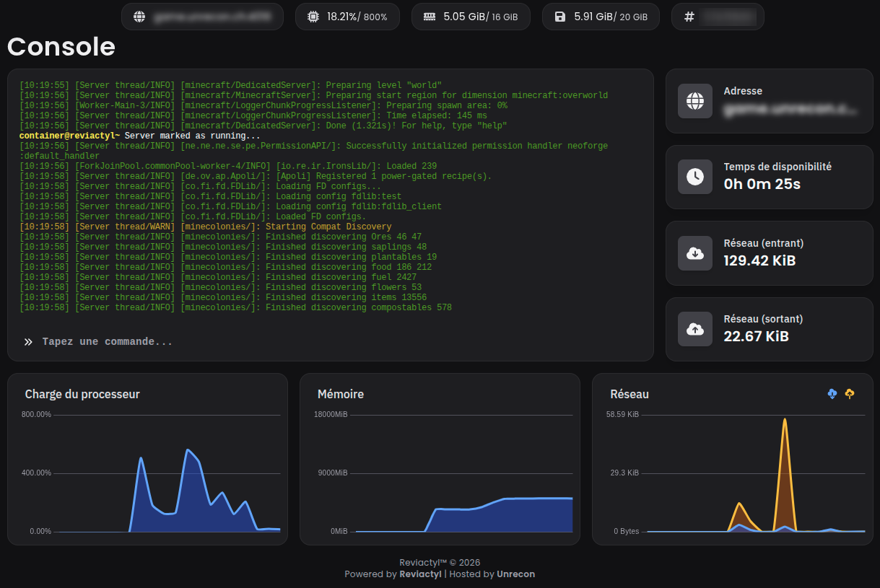Image resolution: width=880 pixels, height=588 pixels.
Task: Click the 22.67 KiB outbound value
Action: coord(756,336)
